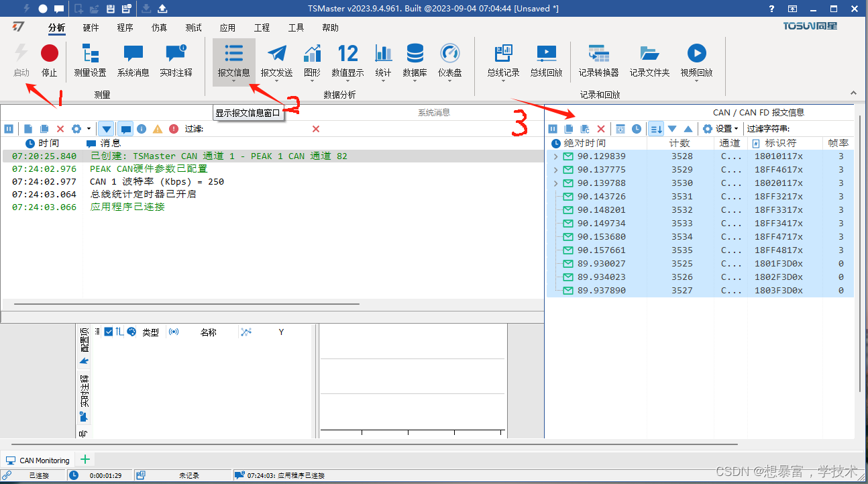Toggle sorted-list view in CAN message toolbar
The height and width of the screenshot is (484, 868).
coord(656,129)
